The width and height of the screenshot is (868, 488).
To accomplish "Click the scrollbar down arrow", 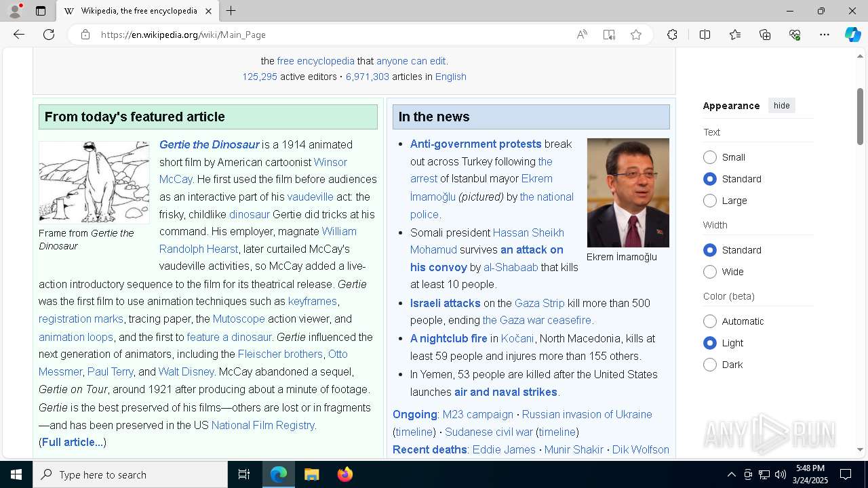I will (x=861, y=449).
